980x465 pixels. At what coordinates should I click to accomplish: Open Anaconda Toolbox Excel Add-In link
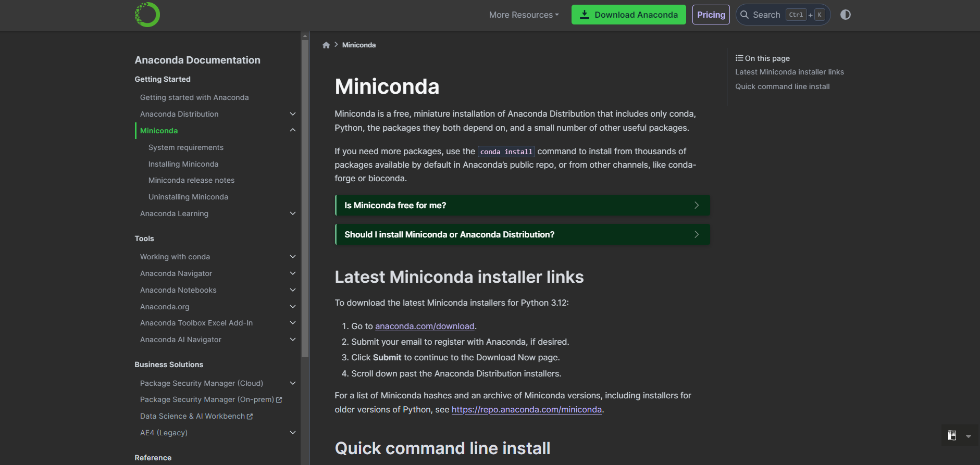pyautogui.click(x=196, y=323)
